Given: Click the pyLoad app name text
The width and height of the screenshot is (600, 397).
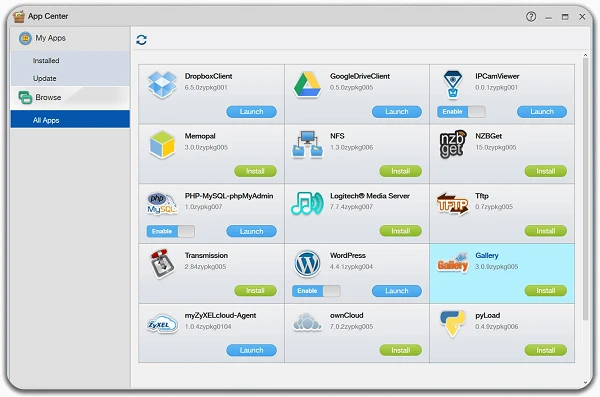Looking at the screenshot, I should [488, 315].
